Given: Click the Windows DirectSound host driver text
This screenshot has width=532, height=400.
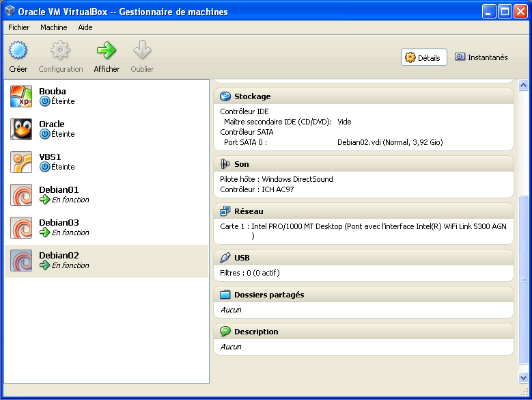Looking at the screenshot, I should click(x=297, y=179).
